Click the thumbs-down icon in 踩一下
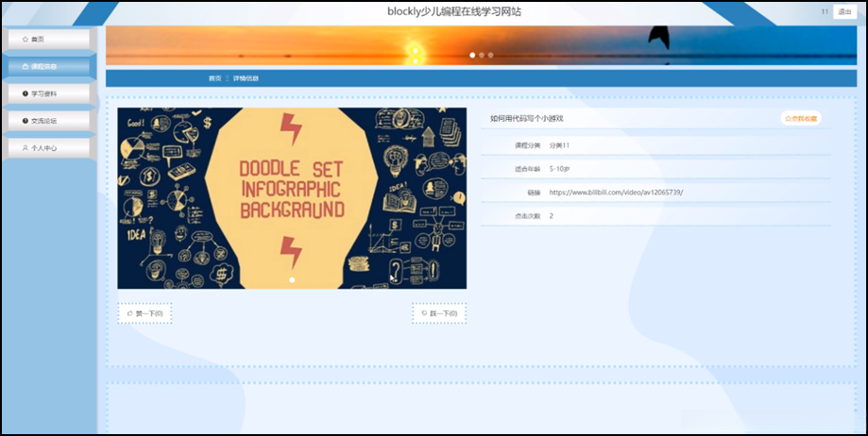The width and height of the screenshot is (868, 436). (x=425, y=313)
